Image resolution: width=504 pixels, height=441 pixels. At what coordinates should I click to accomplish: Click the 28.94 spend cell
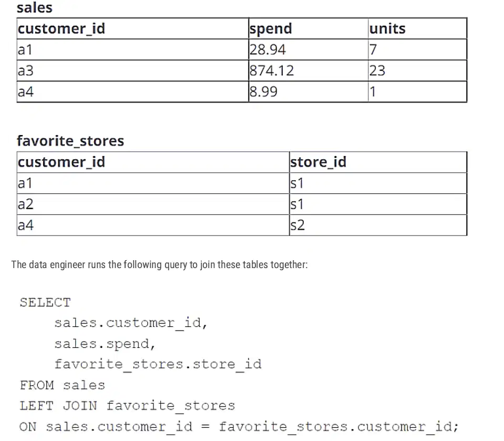(308, 50)
